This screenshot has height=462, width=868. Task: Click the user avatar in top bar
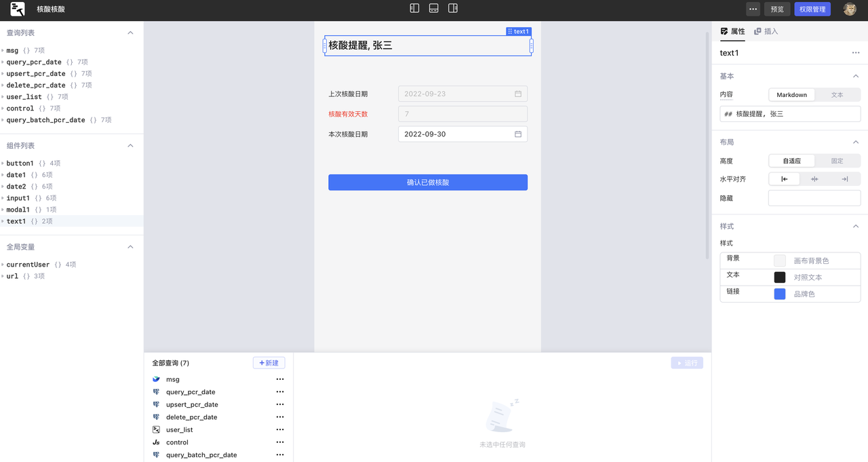pos(850,9)
